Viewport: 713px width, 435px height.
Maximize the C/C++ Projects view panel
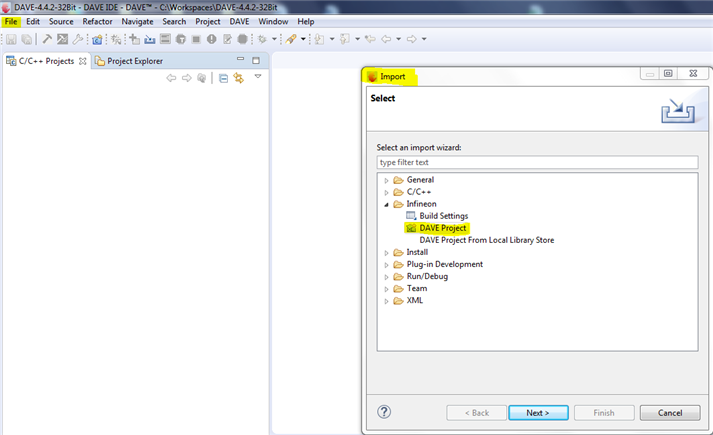point(256,61)
